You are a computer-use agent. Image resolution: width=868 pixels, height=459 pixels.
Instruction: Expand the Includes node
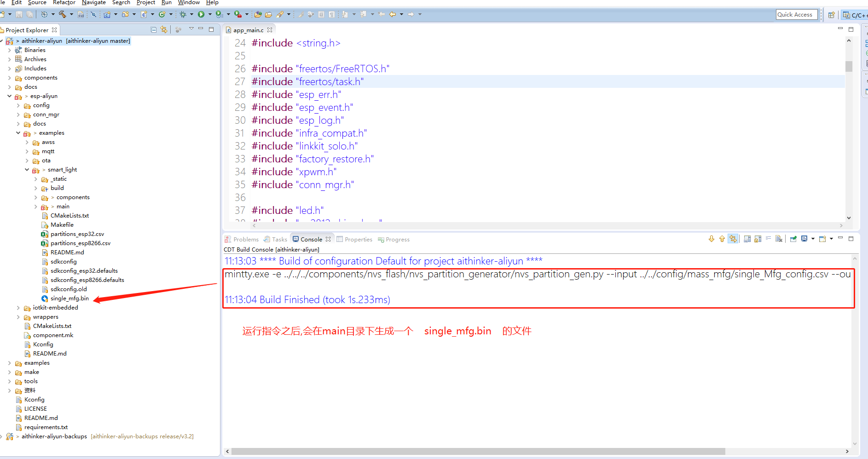pyautogui.click(x=9, y=69)
